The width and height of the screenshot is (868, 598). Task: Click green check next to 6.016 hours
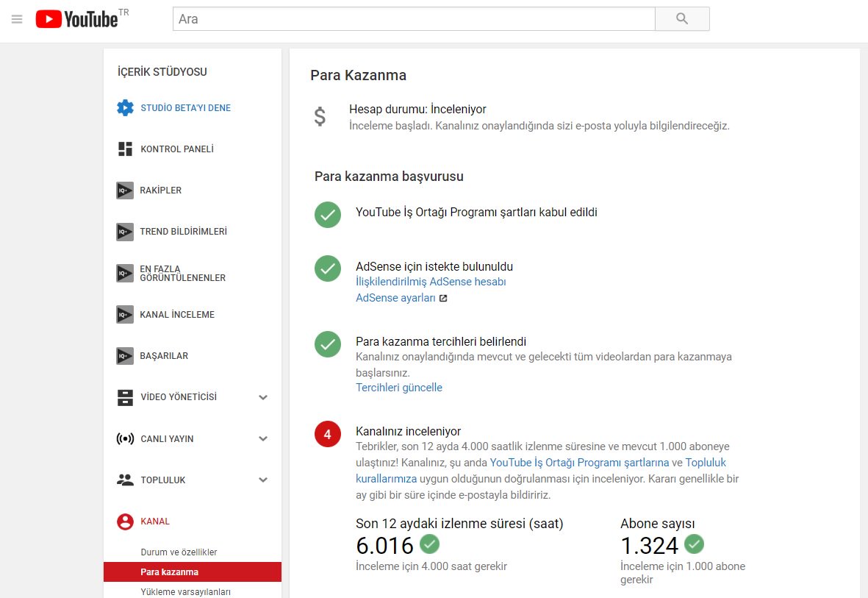coord(429,544)
